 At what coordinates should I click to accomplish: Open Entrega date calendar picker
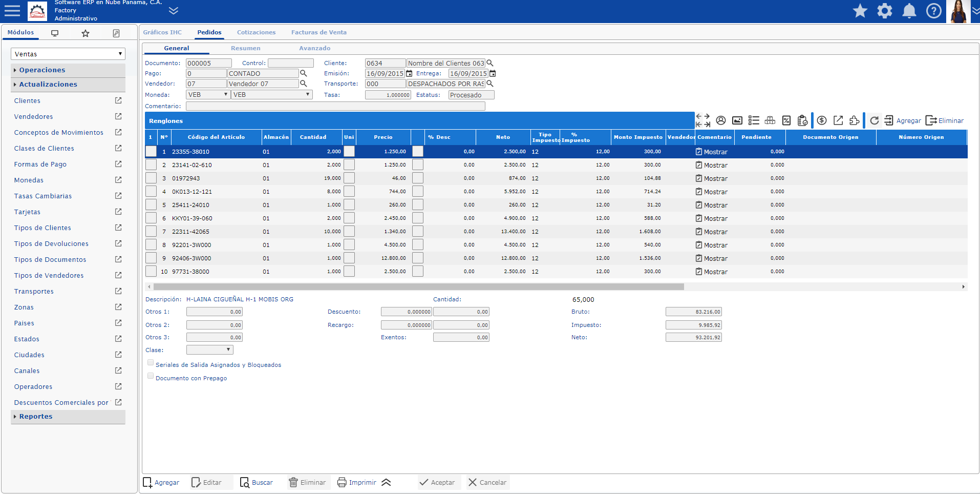[x=493, y=73]
